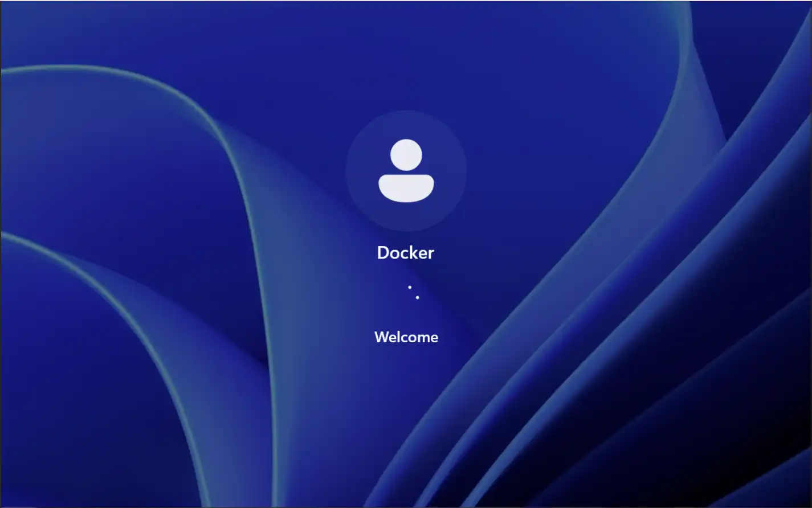Select the upper dot of the spinner
This screenshot has width=812, height=508.
(x=410, y=287)
